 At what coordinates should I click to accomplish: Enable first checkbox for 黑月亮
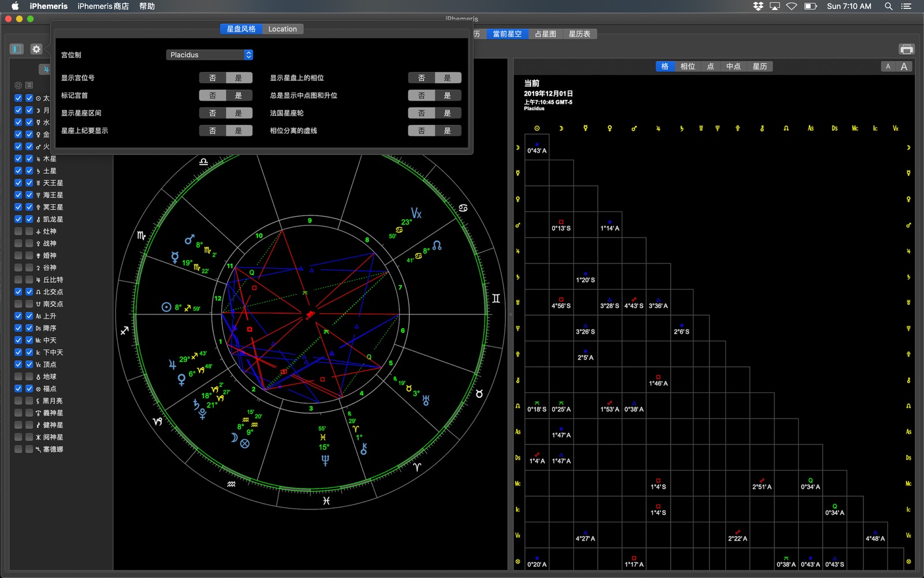coord(18,401)
